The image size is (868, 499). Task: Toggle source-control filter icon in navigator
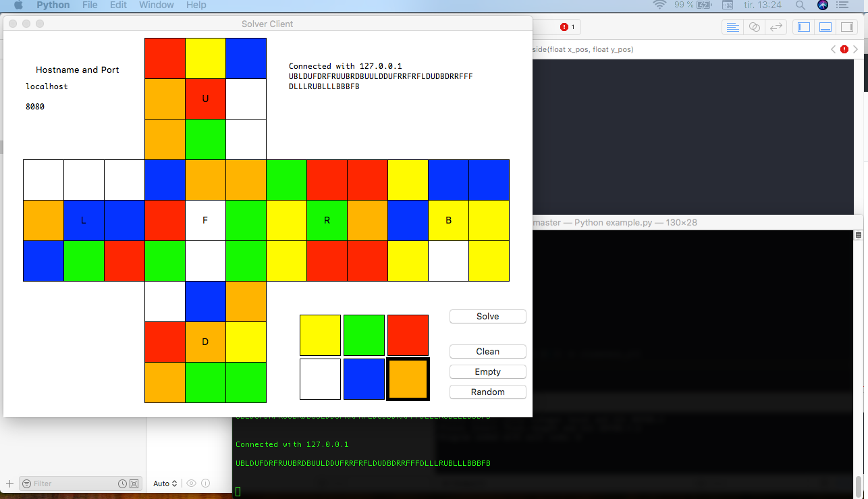point(134,483)
